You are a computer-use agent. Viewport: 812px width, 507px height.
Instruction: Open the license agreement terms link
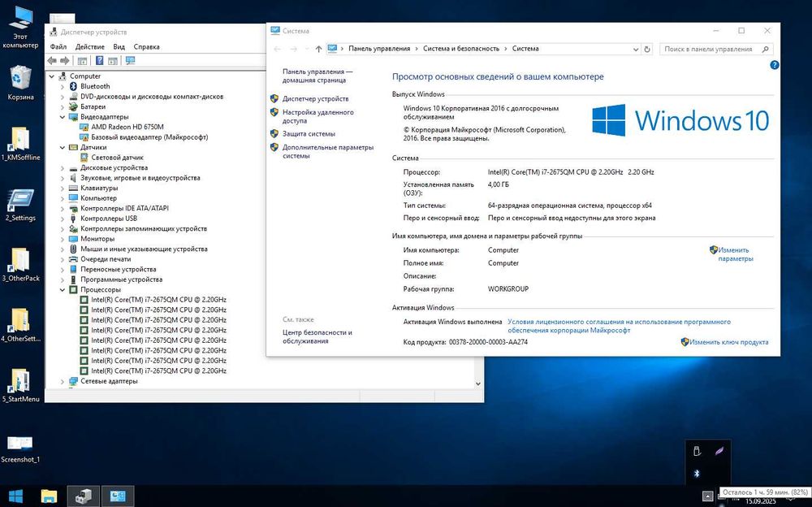(x=619, y=326)
